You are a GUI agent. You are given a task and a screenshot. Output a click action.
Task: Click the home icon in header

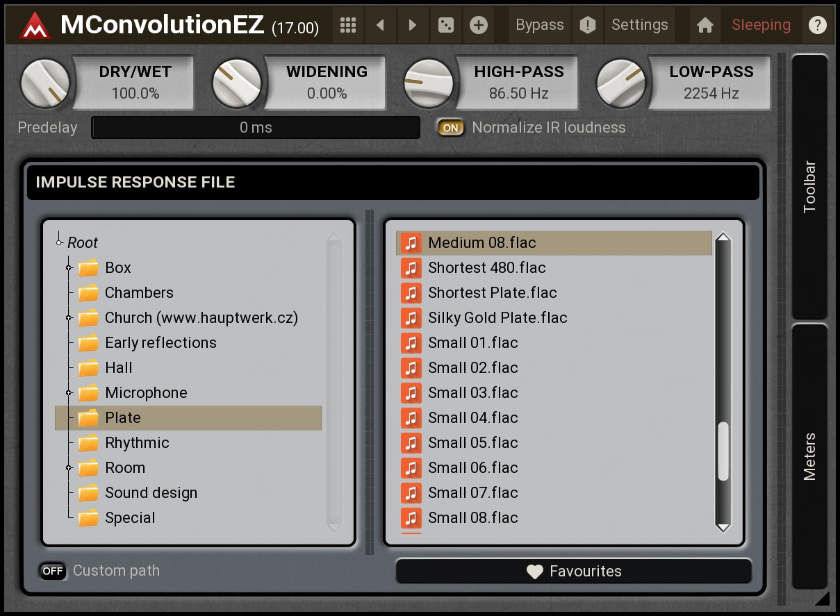click(x=705, y=26)
